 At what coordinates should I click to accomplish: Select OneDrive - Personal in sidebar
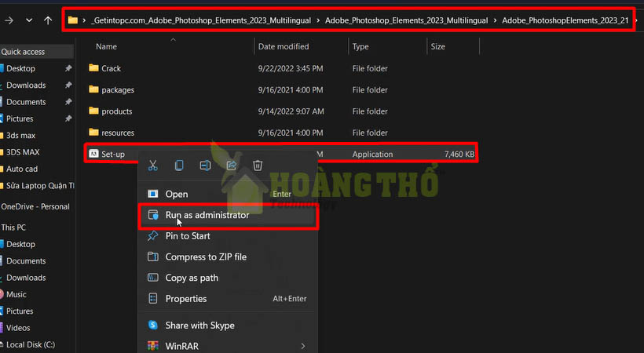pos(35,206)
